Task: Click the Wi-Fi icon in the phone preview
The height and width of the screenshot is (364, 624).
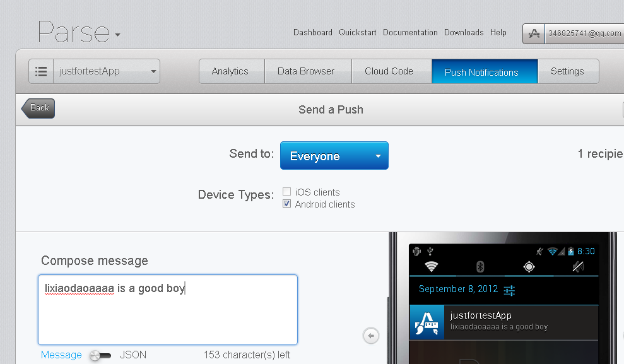Action: 432,266
